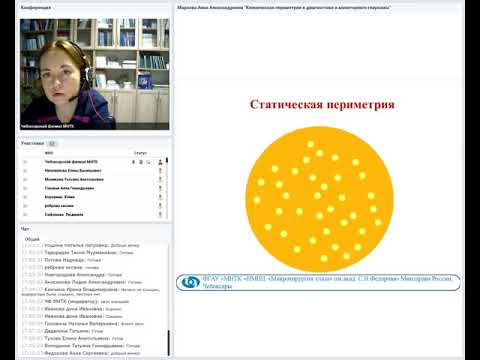Expand the arrow beside Татьяна Анатольевна participant
This screenshot has height=360, width=480.
point(25,179)
